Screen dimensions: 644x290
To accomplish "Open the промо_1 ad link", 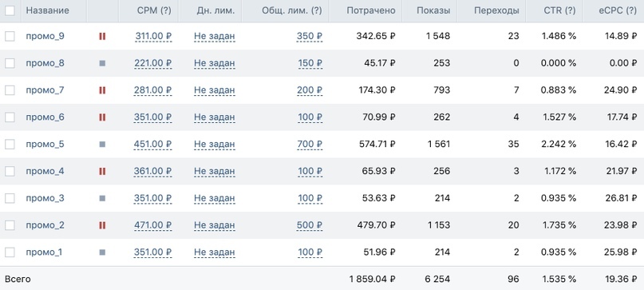I will (x=44, y=252).
